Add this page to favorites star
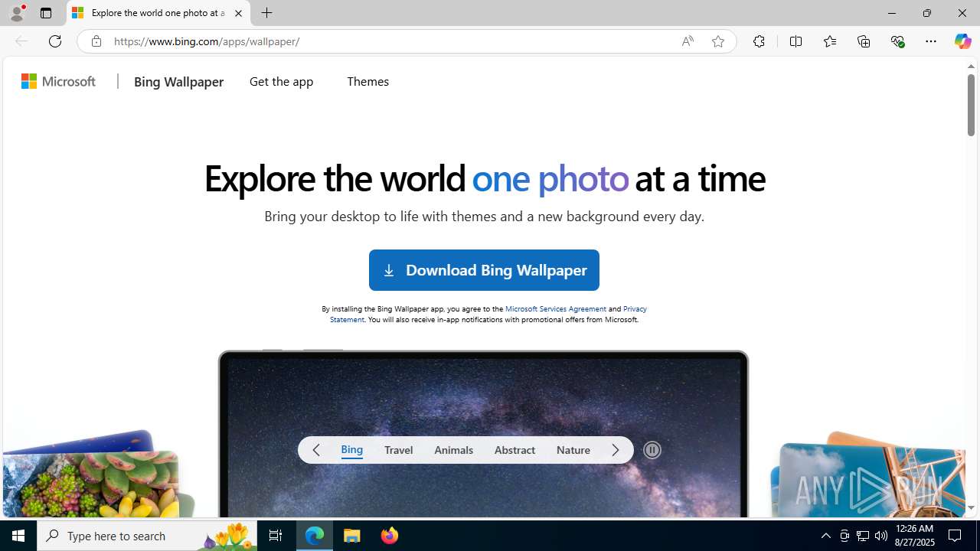Screen dimensions: 980x551 (718, 41)
